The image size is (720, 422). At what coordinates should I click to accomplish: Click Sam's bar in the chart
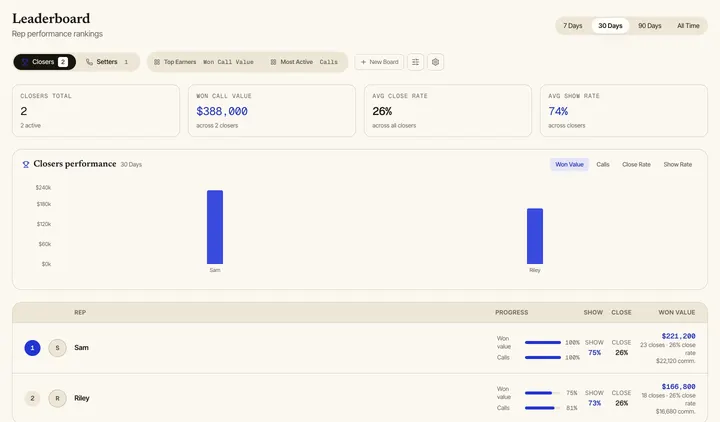click(x=215, y=227)
